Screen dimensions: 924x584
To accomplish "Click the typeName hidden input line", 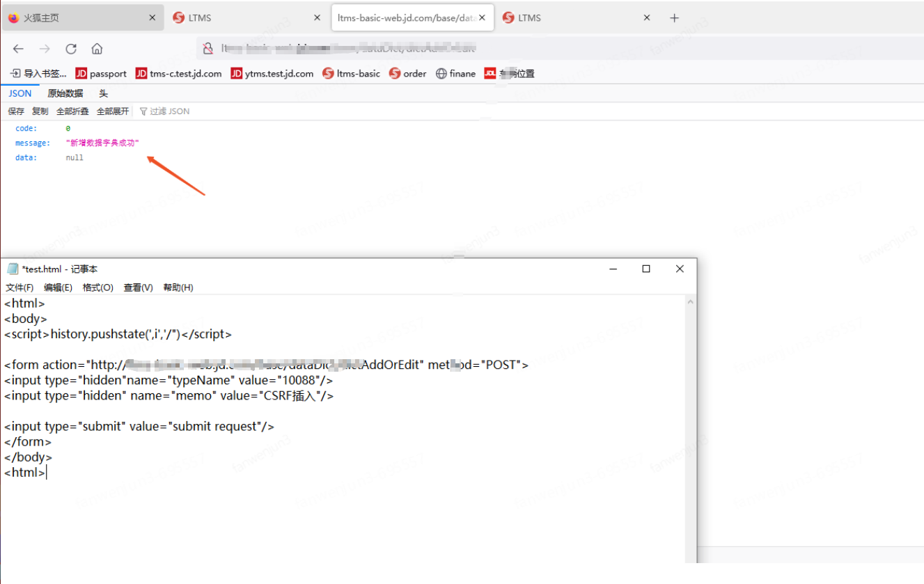I will click(x=169, y=380).
